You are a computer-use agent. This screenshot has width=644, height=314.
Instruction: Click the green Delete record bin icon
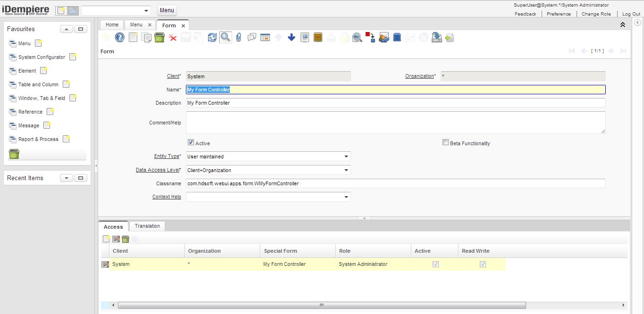(x=159, y=37)
